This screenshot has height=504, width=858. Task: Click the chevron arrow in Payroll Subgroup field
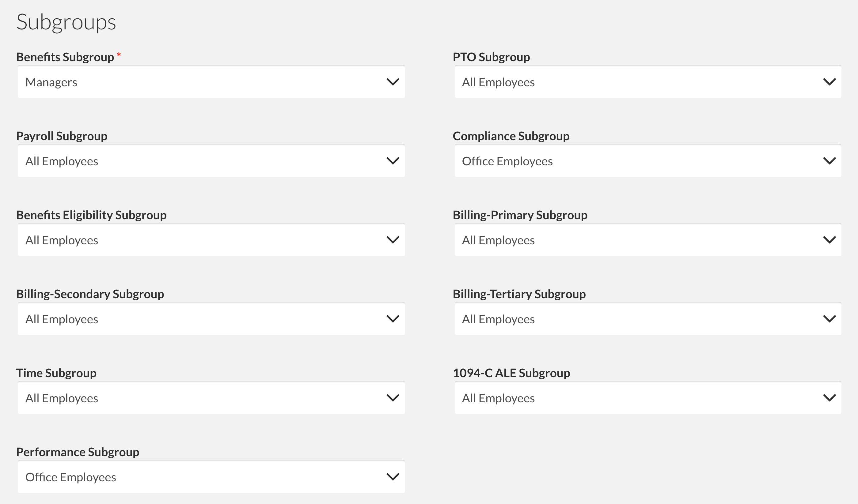[393, 161]
